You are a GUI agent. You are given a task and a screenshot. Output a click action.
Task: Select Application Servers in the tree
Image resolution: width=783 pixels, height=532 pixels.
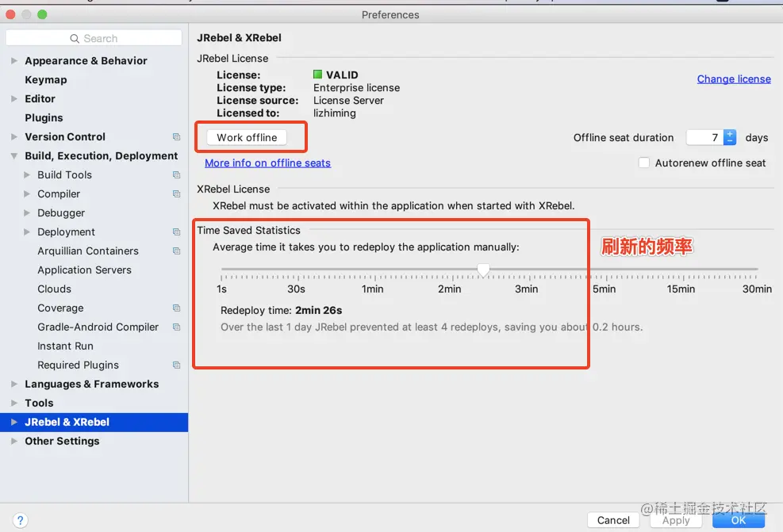(84, 270)
